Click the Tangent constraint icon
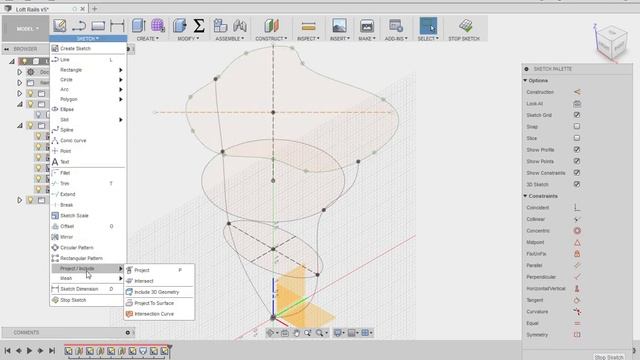The height and width of the screenshot is (360, 640). point(577,300)
